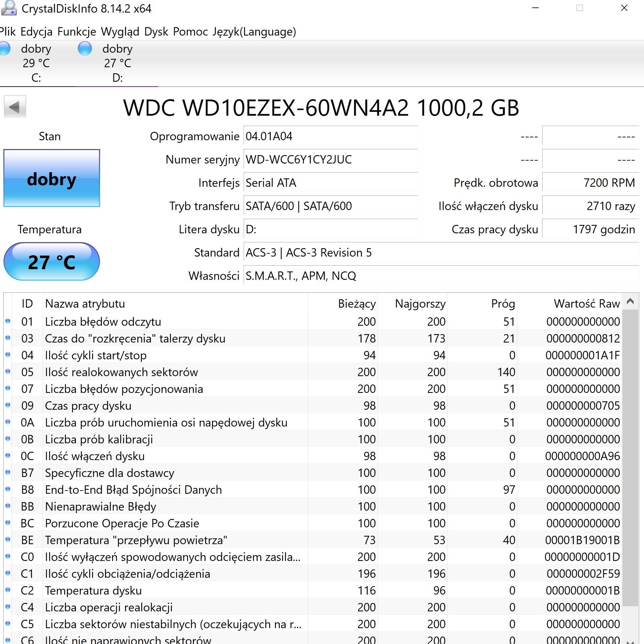
Task: Select row 09 Czas pracy dysku
Action: click(x=313, y=406)
